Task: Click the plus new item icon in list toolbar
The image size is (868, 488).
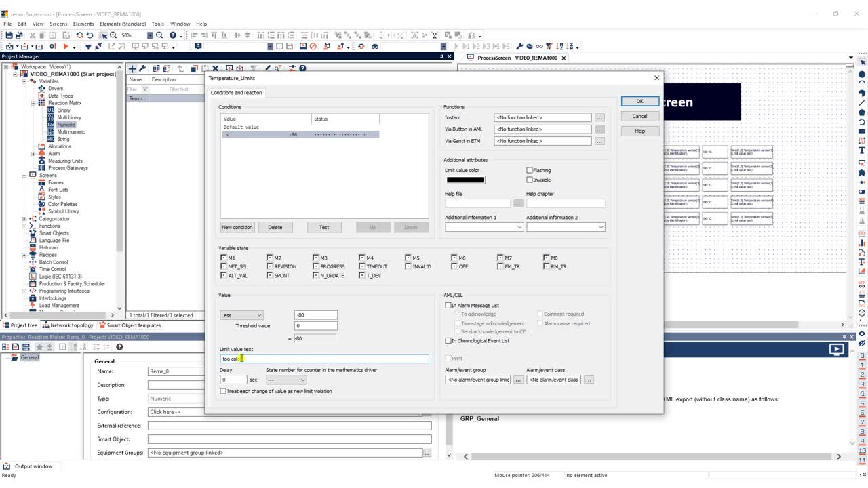Action: coord(132,68)
